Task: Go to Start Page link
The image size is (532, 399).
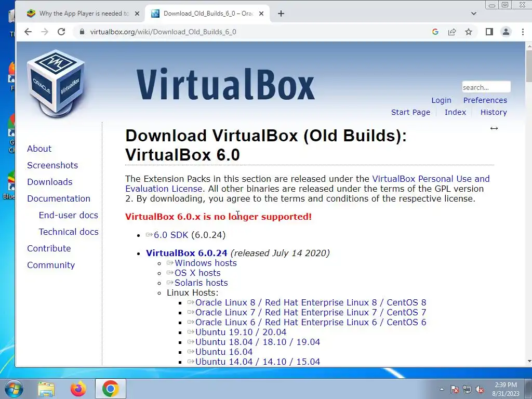Action: point(410,112)
